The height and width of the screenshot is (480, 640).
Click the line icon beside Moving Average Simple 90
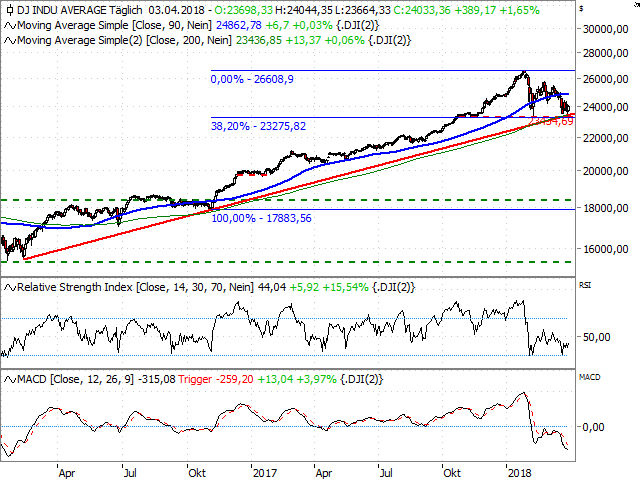pos(10,26)
